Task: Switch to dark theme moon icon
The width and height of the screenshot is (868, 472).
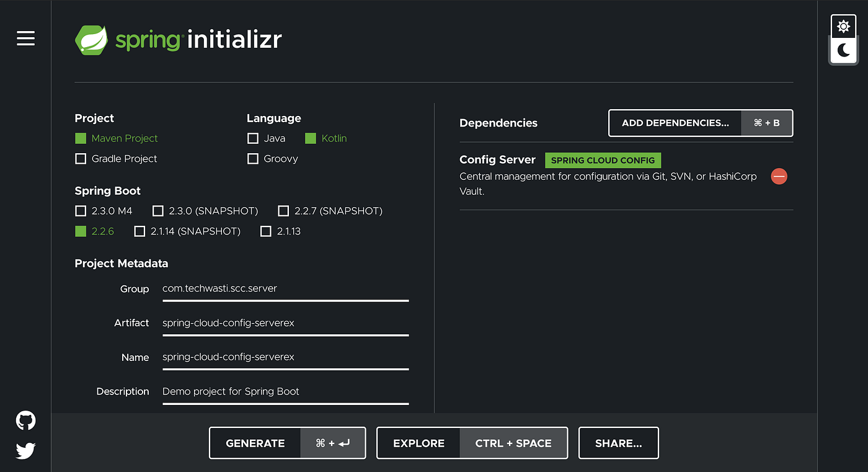Action: click(843, 50)
